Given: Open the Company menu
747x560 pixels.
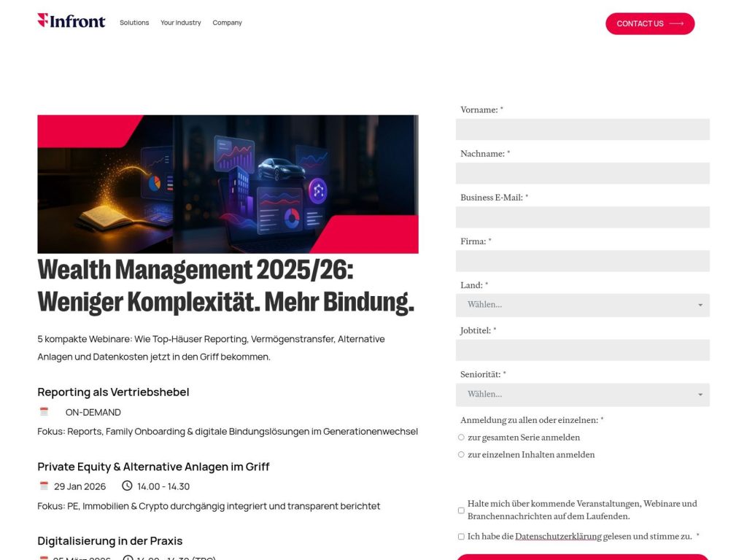Looking at the screenshot, I should point(227,23).
